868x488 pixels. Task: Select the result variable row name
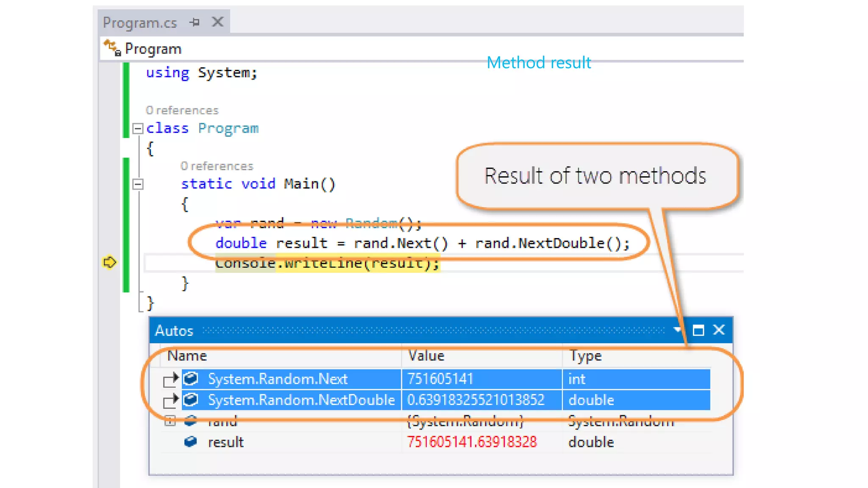[x=226, y=442]
